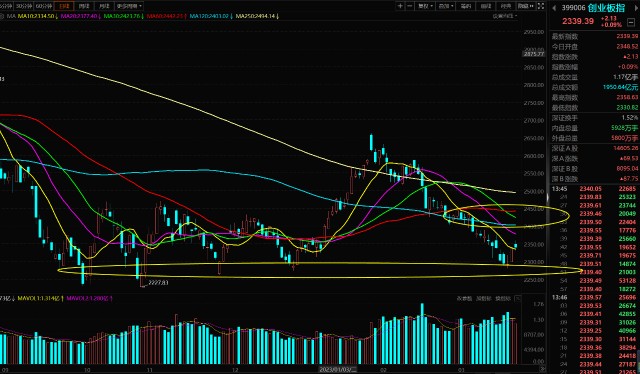Switch to the 60-minute period tab
640x374 pixels.
click(x=43, y=6)
